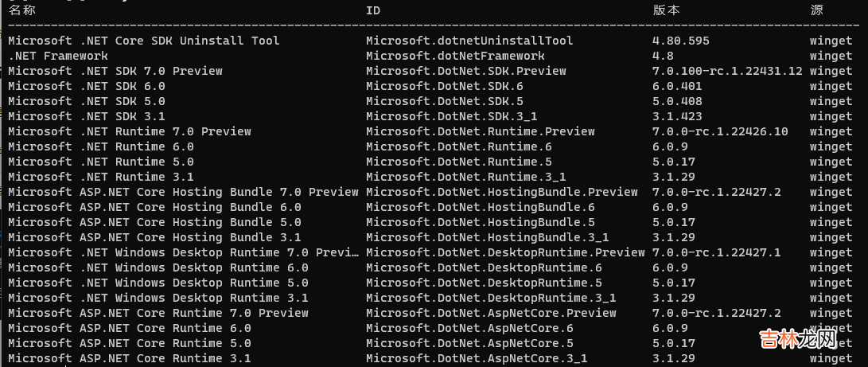Select the Microsoft.DotNet.Runtime.Preview ID
The image size is (868, 367).
481,131
